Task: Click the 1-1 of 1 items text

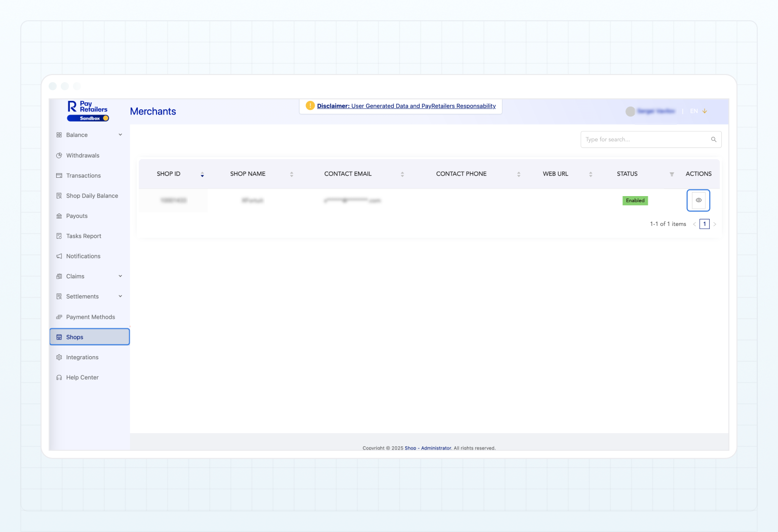Action: tap(668, 224)
